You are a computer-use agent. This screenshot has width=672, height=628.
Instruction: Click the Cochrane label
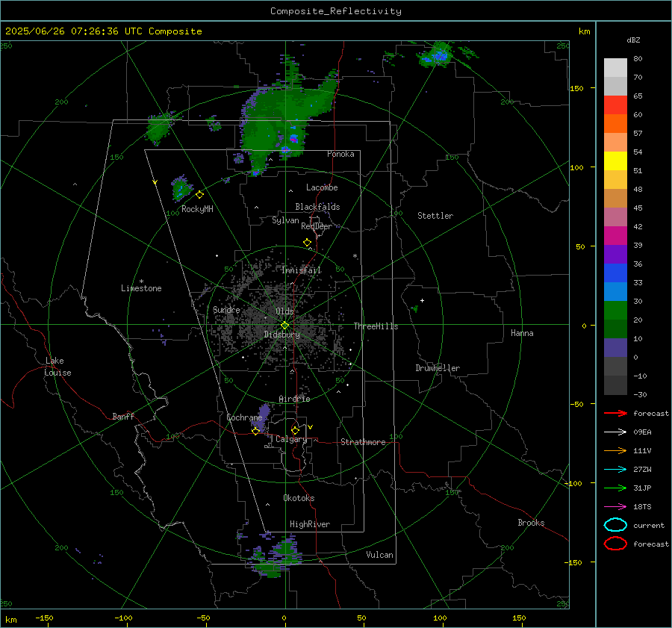click(244, 417)
